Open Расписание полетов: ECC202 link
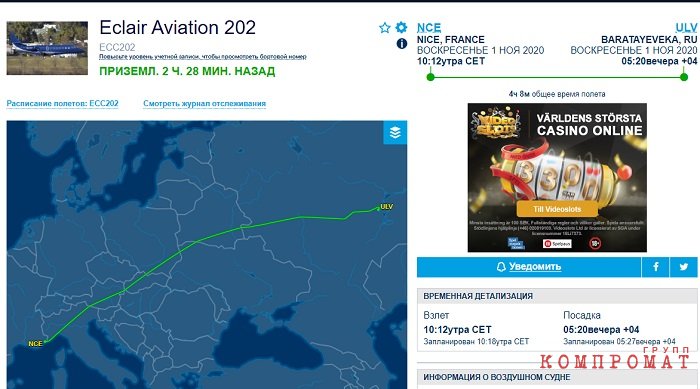The image size is (700, 389). pos(62,104)
